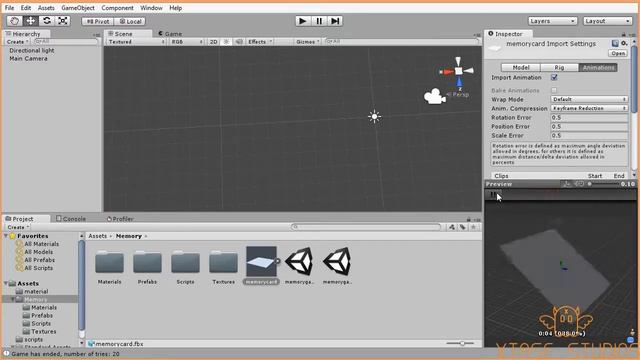640x360 pixels.
Task: Adjust the preview speed slider
Action: pyautogui.click(x=603, y=184)
